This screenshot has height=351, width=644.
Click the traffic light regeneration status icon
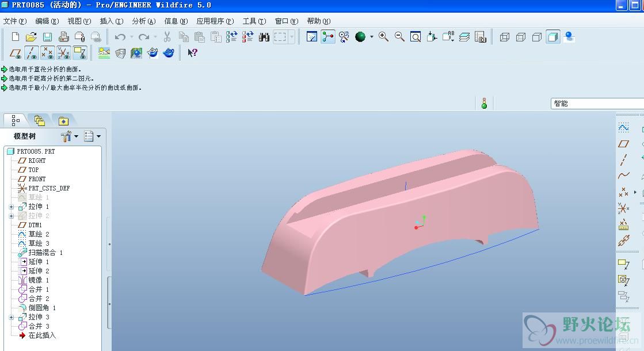pos(484,104)
